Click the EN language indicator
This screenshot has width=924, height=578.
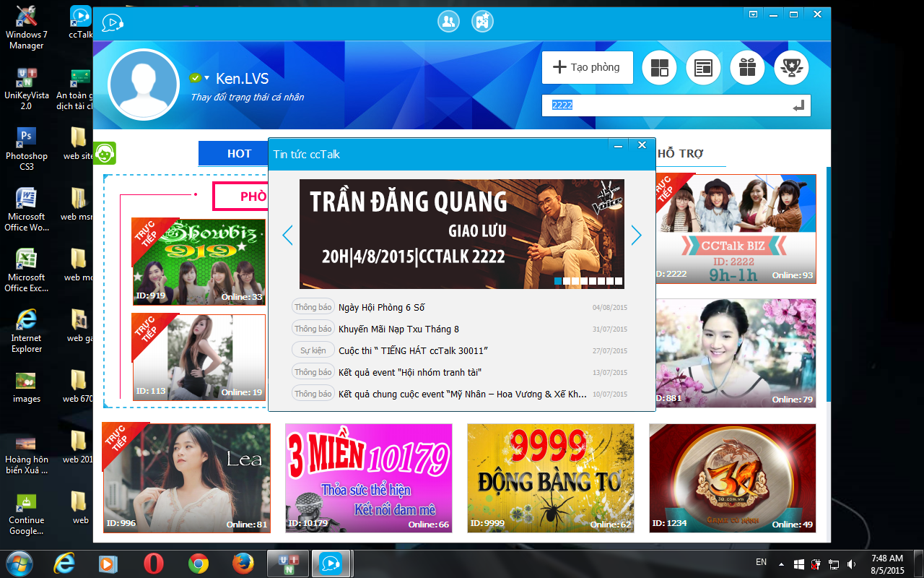coord(761,561)
